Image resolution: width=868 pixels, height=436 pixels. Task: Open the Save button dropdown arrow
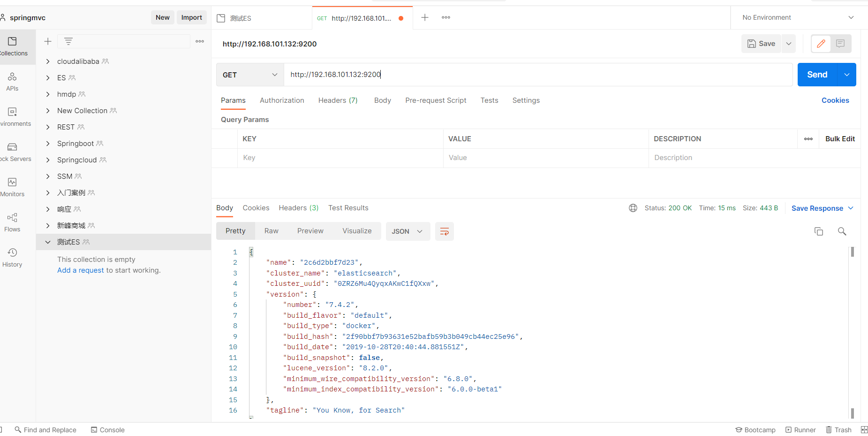pos(789,44)
